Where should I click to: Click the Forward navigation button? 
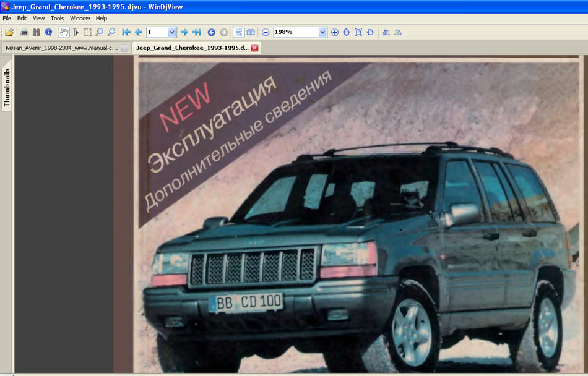tap(224, 33)
